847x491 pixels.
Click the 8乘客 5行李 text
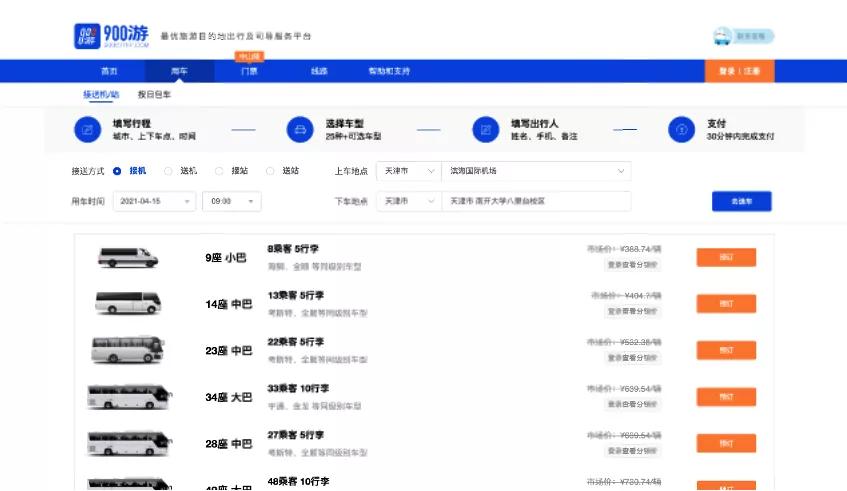point(293,249)
